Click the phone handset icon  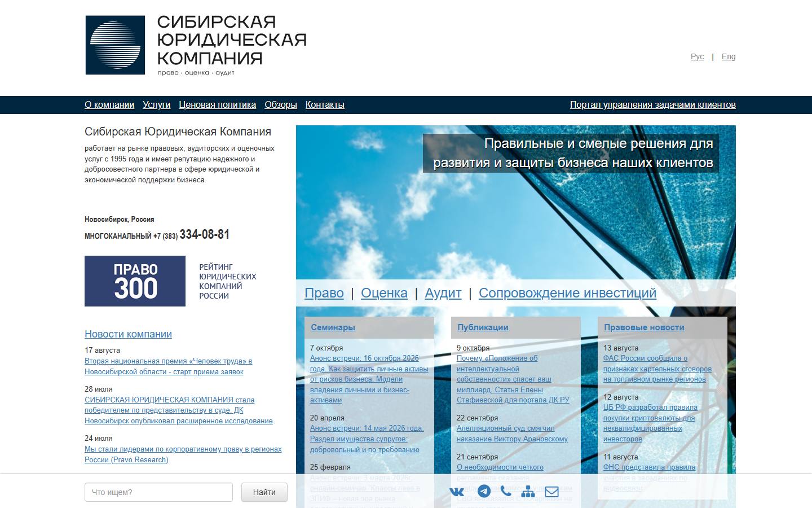(x=506, y=491)
